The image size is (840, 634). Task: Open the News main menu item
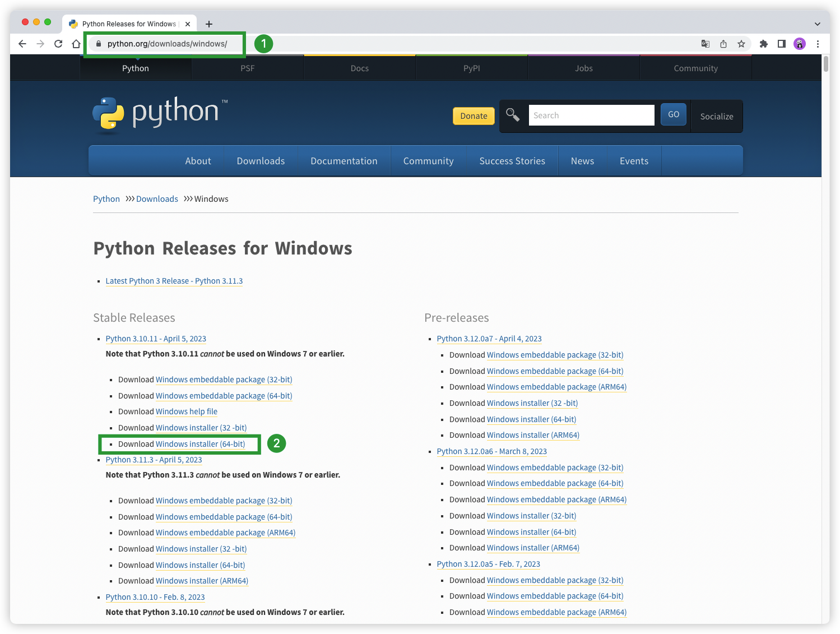[x=582, y=161]
